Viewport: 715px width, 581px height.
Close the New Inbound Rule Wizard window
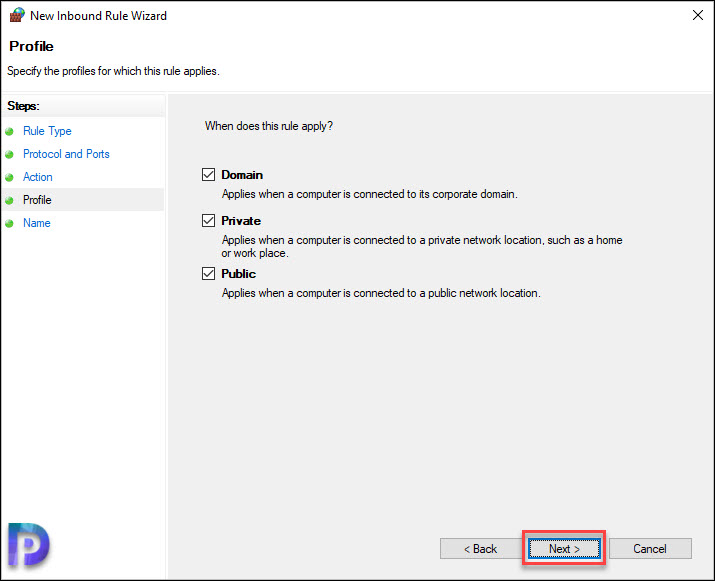point(698,15)
